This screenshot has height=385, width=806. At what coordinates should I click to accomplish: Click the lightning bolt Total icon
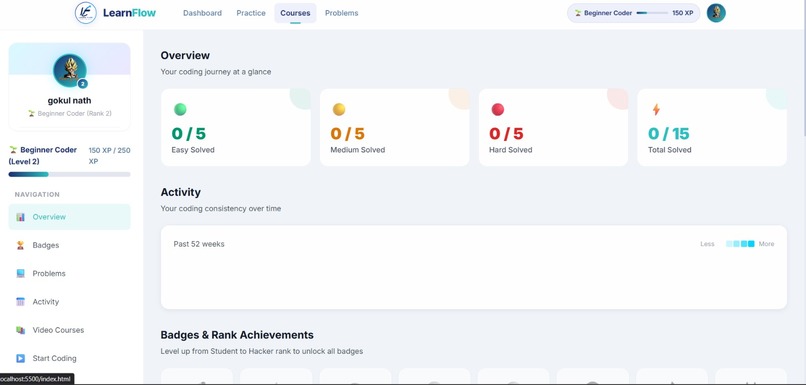[x=656, y=109]
